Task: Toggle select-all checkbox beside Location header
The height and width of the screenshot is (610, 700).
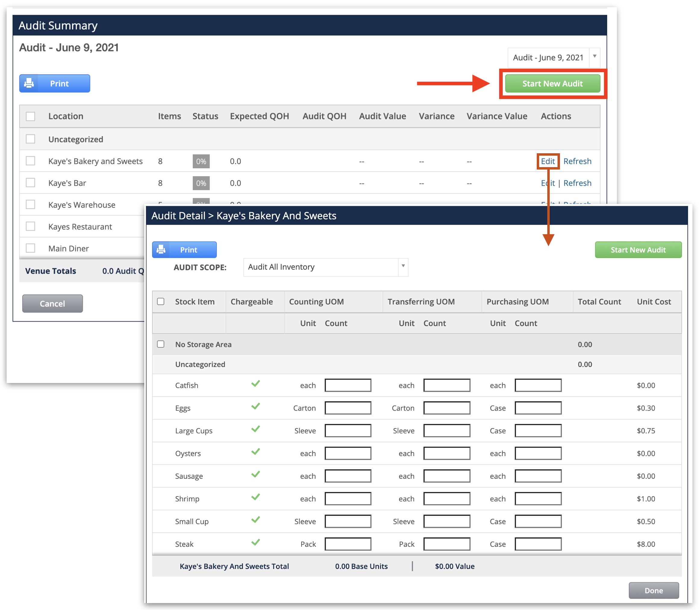Action: tap(31, 117)
